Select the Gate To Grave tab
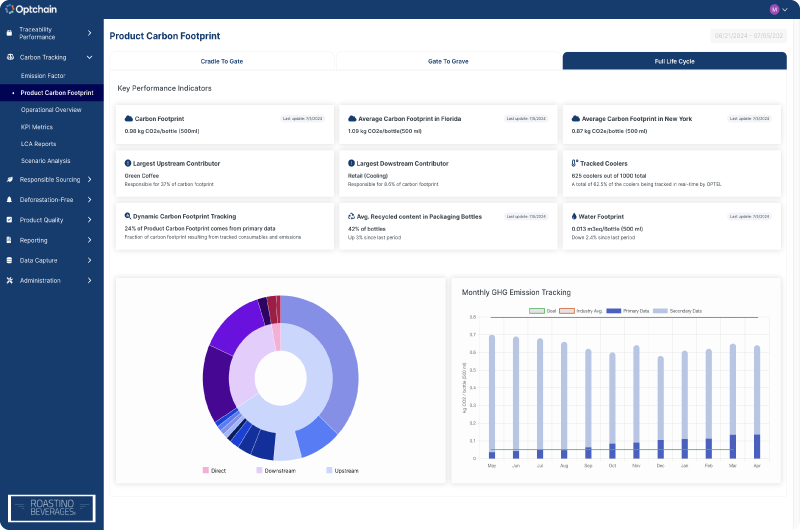 pos(448,61)
